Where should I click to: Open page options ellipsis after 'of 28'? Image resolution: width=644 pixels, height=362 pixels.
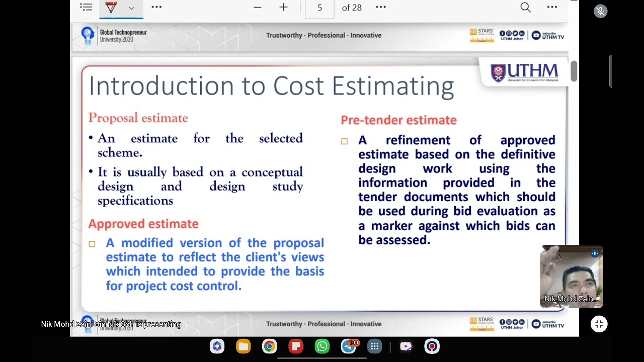pos(381,7)
